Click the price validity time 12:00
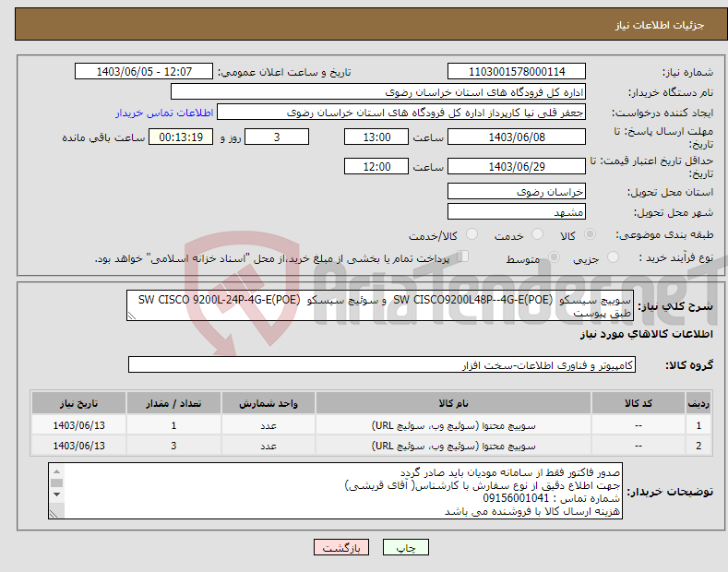The height and width of the screenshot is (572, 728). click(376, 166)
